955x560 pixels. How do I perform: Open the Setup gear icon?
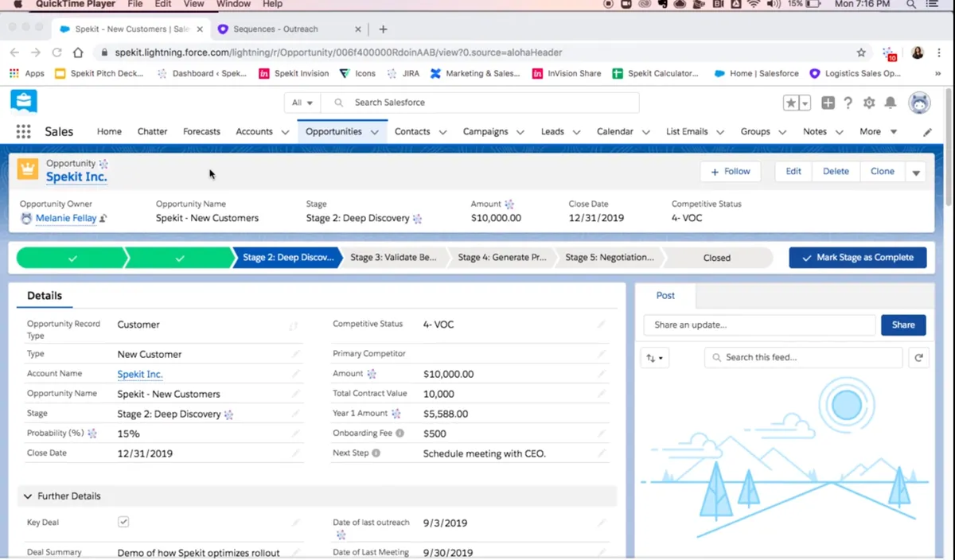tap(869, 103)
